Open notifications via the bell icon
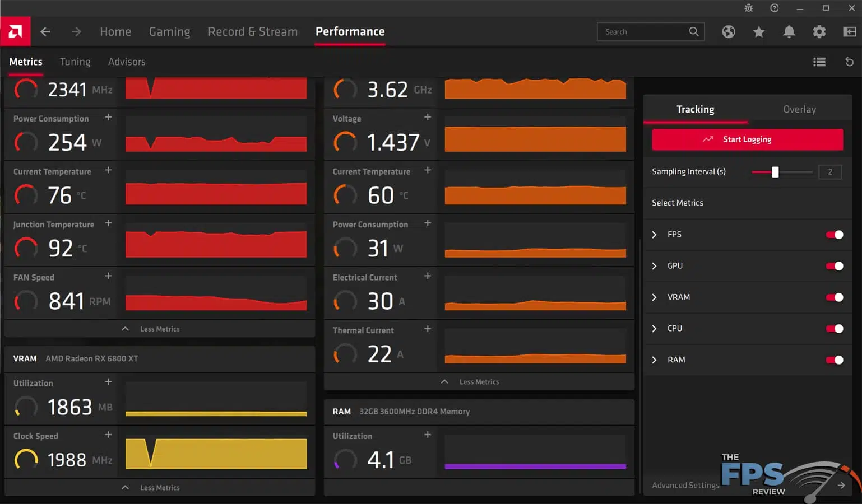 pos(789,32)
